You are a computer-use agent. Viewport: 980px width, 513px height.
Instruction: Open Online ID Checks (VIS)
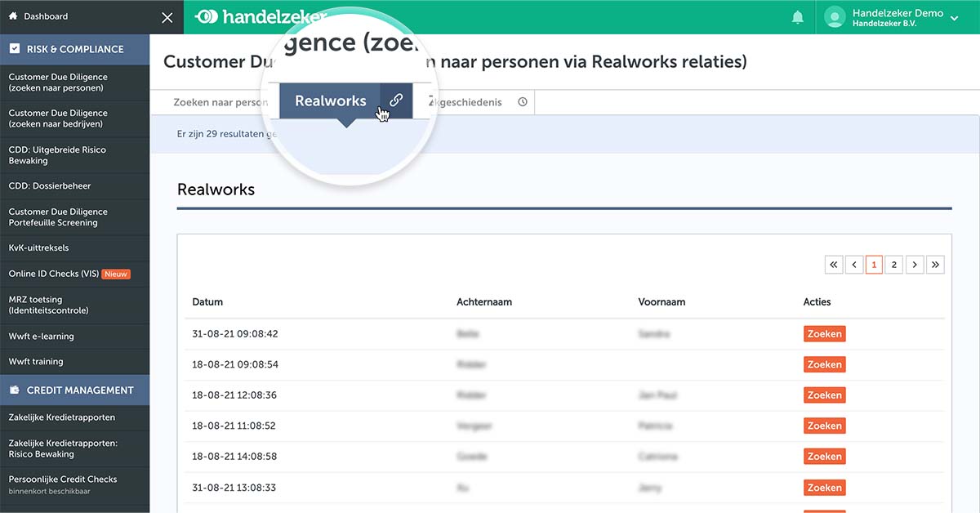pos(75,274)
